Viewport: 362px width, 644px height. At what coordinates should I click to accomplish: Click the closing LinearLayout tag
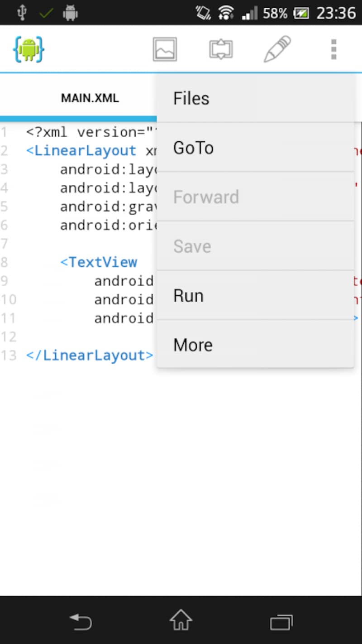pyautogui.click(x=90, y=356)
